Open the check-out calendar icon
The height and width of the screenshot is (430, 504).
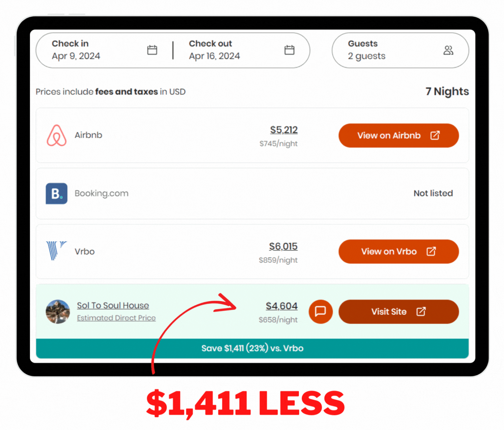click(x=289, y=50)
